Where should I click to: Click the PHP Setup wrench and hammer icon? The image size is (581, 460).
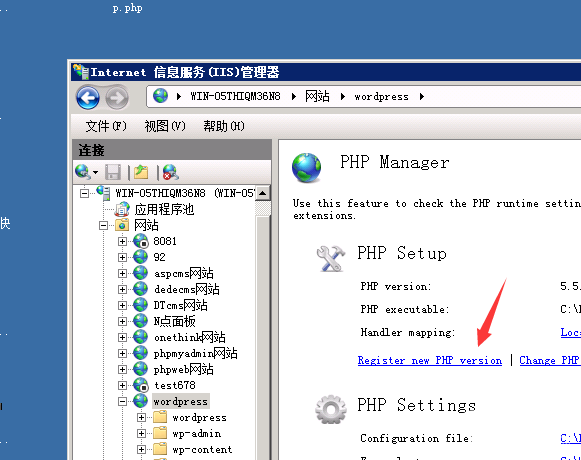pos(331,258)
